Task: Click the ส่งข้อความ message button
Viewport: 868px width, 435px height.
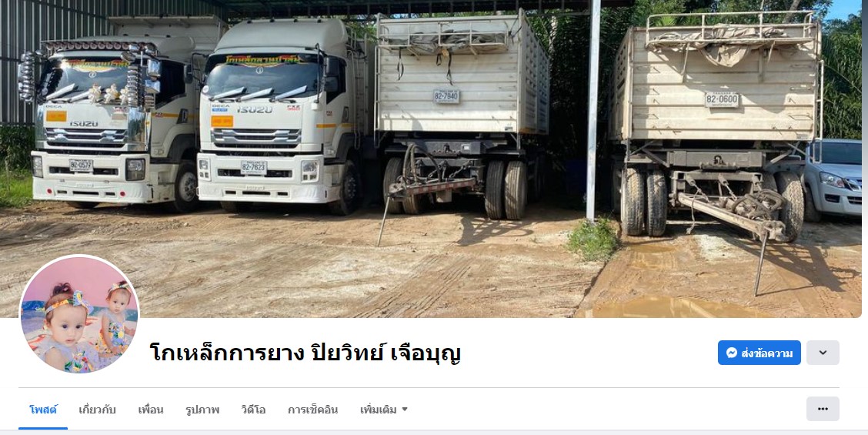Action: pos(759,353)
